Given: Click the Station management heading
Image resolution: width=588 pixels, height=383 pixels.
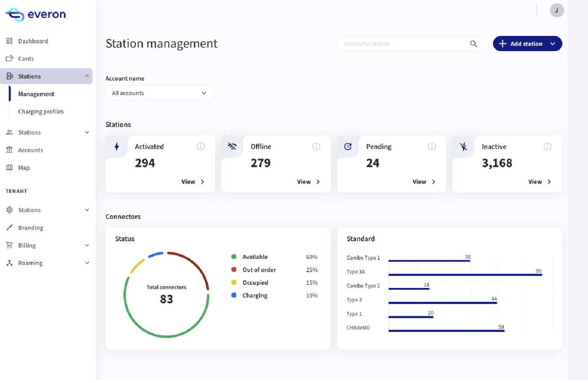Looking at the screenshot, I should pos(161,44).
